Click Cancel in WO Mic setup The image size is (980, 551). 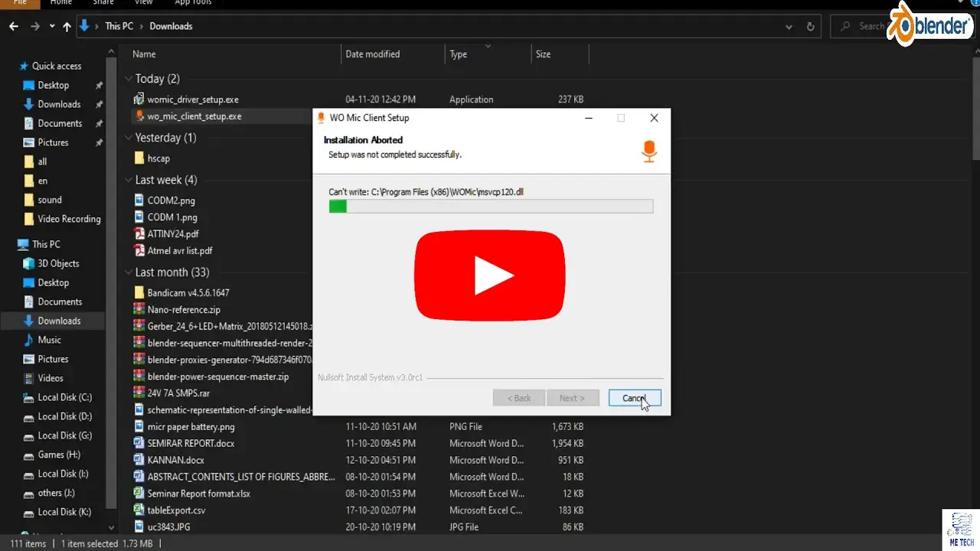(634, 398)
